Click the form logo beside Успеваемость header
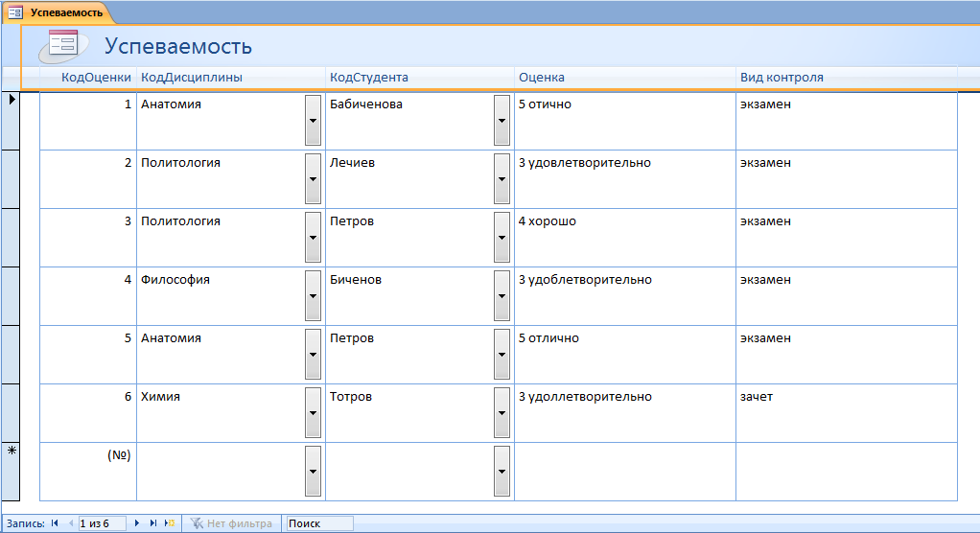 click(x=62, y=46)
